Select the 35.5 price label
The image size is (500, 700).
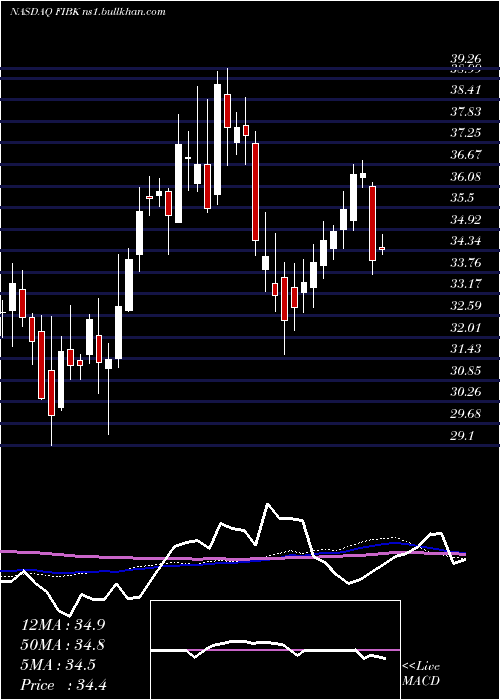pyautogui.click(x=462, y=198)
